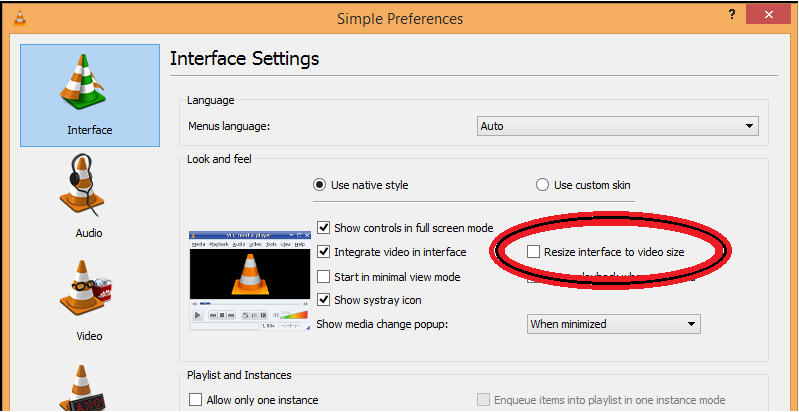
Task: Enable Start in minimal view mode
Action: pyautogui.click(x=324, y=276)
